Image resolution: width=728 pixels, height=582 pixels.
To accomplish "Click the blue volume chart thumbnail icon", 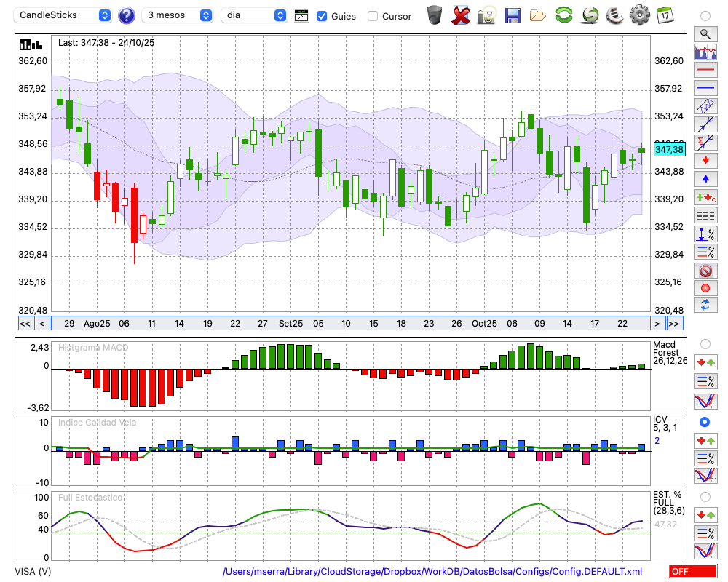I will point(705,52).
